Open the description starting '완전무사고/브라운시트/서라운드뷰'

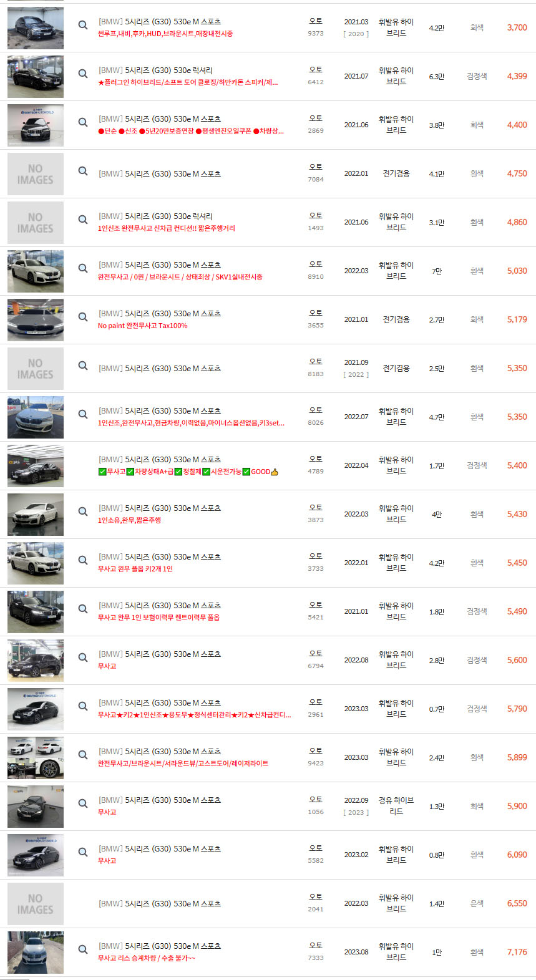[183, 764]
